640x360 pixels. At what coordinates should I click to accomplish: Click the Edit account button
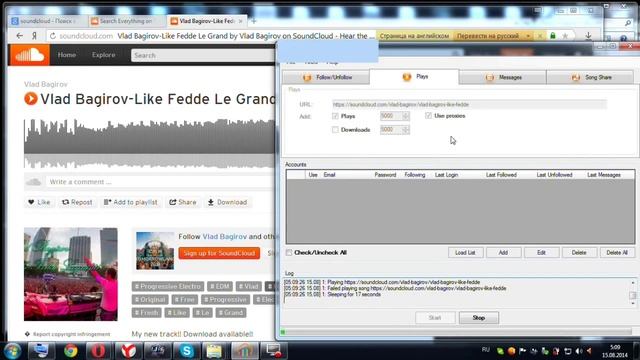[x=541, y=253]
